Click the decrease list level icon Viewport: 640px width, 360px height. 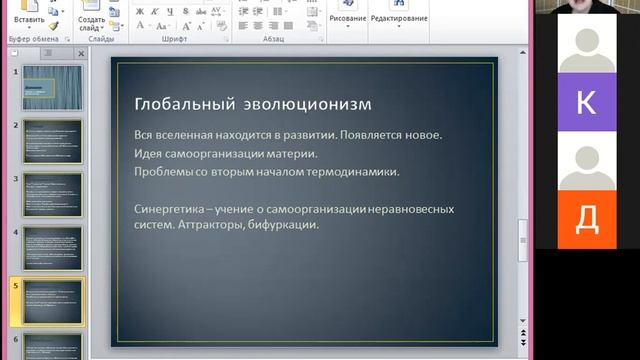(x=243, y=11)
